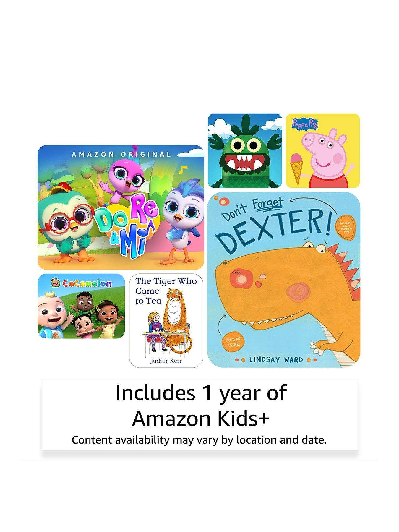Image resolution: width=399 pixels, height=532 pixels.
Task: Click the Amazon Original label
Action: [x=121, y=154]
